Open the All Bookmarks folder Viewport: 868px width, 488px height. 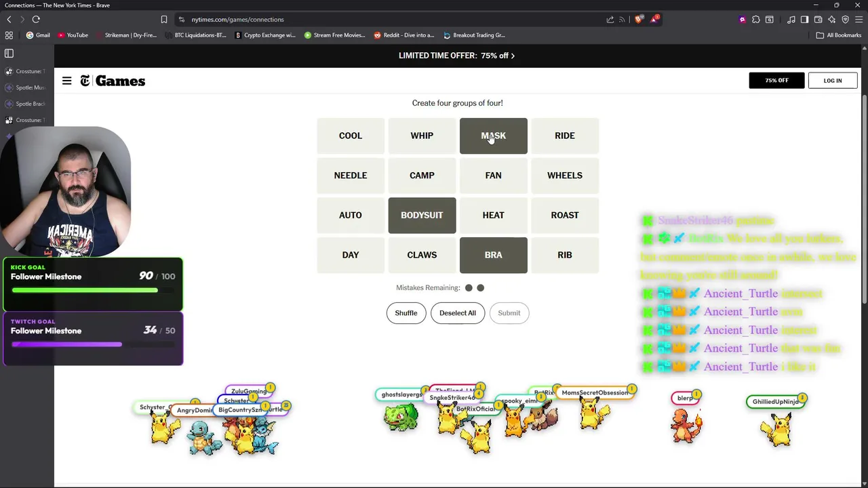click(x=839, y=35)
